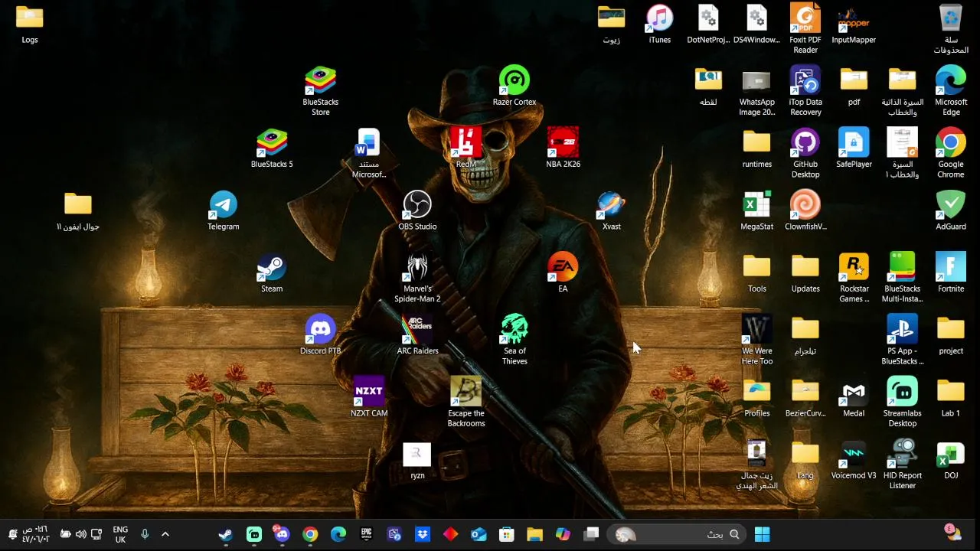
Task: Open the AdGuard desktop shortcut
Action: click(951, 211)
